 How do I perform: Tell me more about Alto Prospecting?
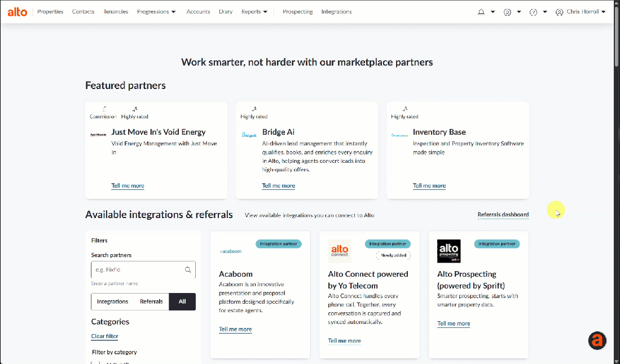(454, 323)
